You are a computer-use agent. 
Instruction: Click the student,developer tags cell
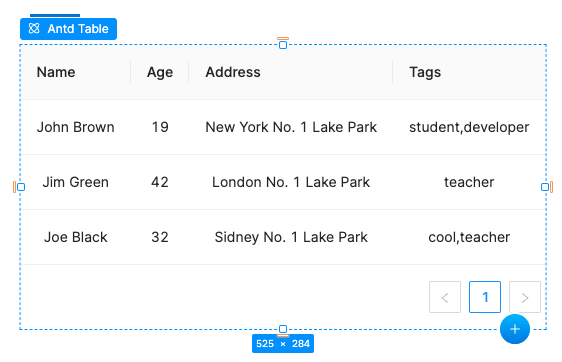469,127
